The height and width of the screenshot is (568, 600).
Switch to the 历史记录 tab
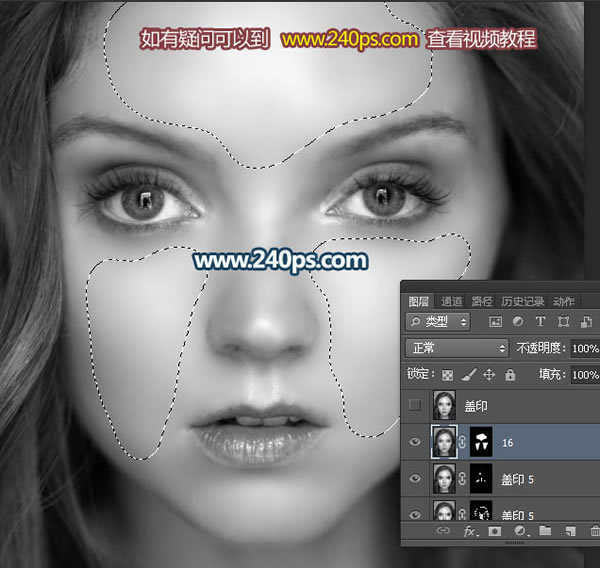click(x=522, y=302)
